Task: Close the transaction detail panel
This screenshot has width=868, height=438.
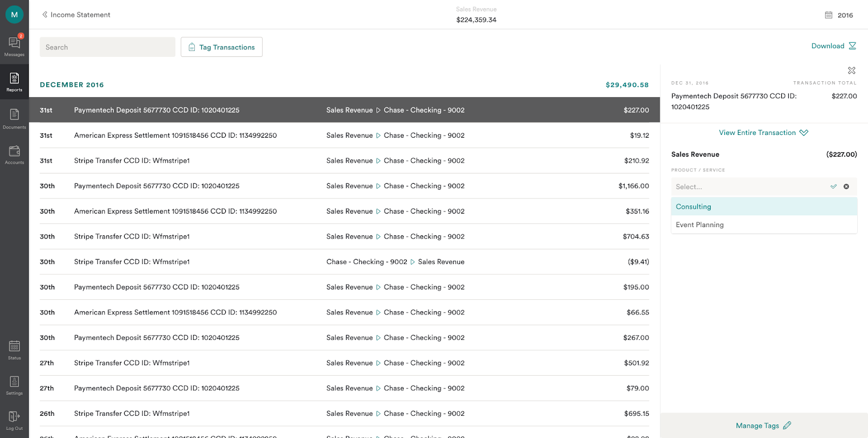Action: coord(851,70)
